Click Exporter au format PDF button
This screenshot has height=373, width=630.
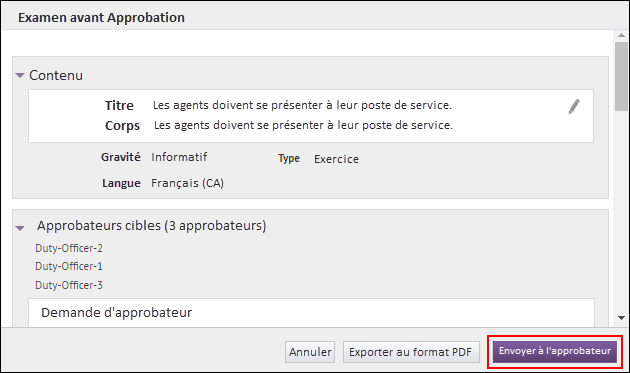(x=411, y=352)
